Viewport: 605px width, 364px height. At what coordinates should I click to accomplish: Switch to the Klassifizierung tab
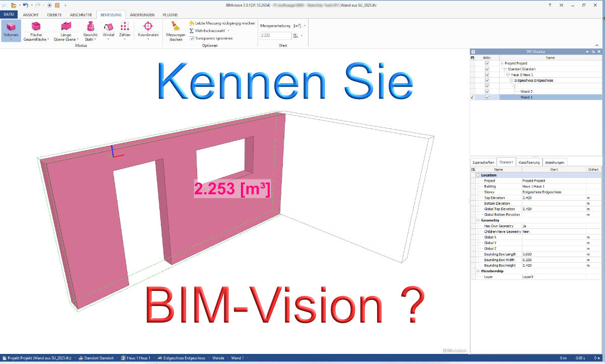[529, 162]
